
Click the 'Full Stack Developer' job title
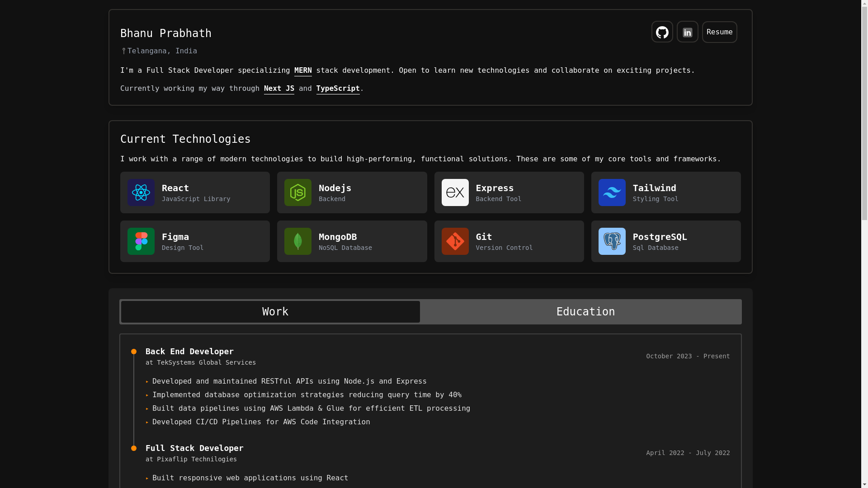(194, 448)
